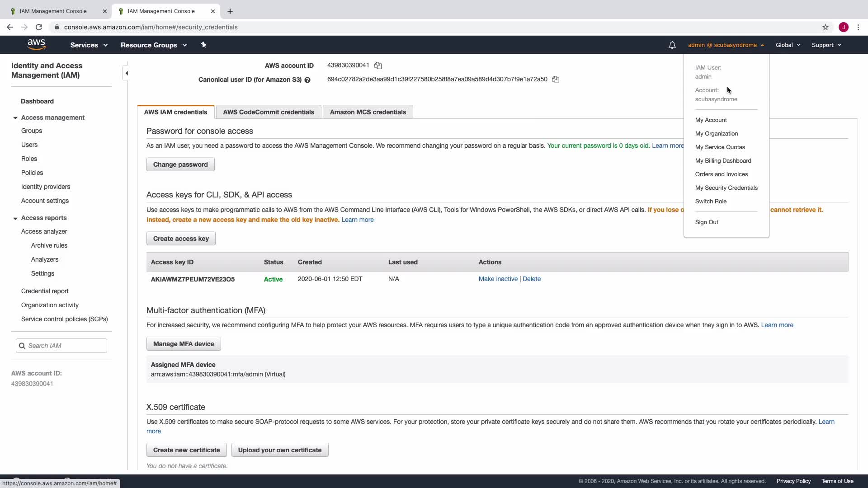The image size is (868, 488).
Task: Open the notifications bell
Action: 672,45
